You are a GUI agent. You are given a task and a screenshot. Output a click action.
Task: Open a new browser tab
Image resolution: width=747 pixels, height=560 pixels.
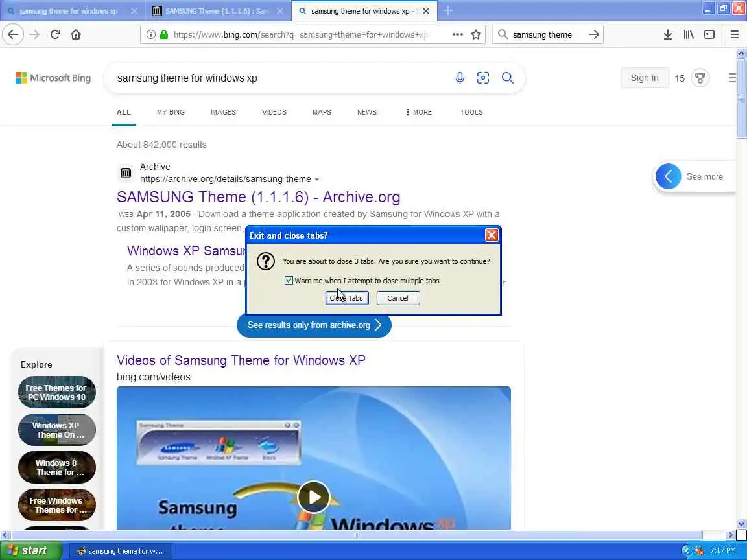coord(448,10)
